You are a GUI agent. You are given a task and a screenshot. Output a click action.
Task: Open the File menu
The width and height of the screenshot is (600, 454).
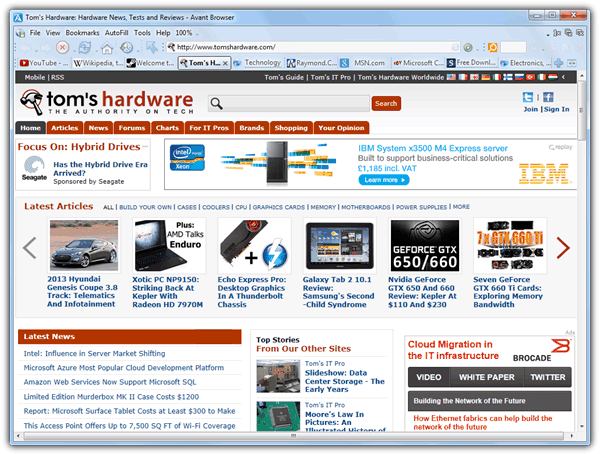(x=35, y=33)
